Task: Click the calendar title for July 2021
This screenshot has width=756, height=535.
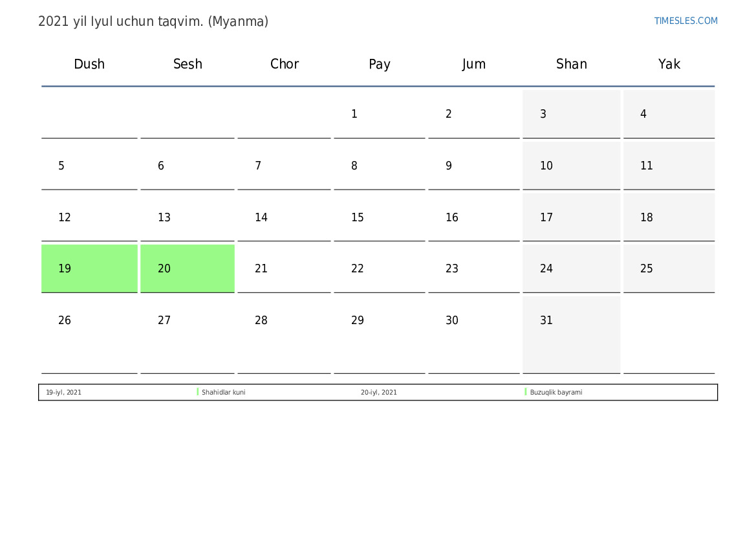Action: click(x=153, y=21)
